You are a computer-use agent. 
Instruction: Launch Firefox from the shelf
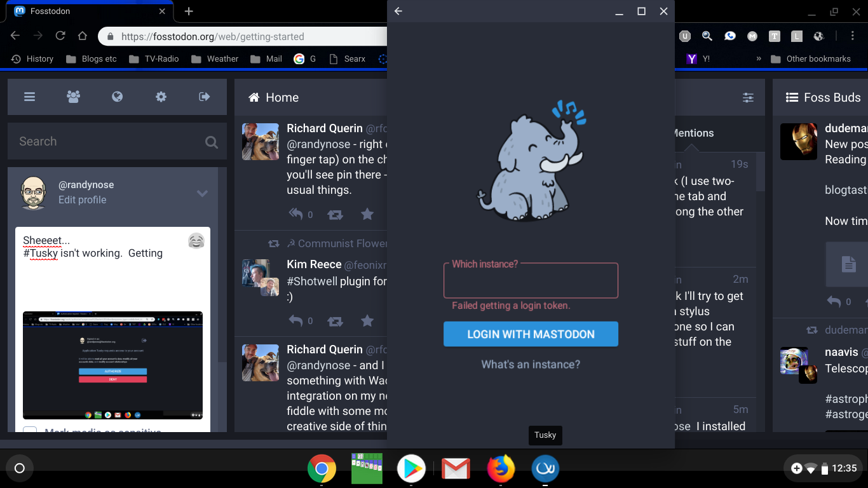[501, 468]
